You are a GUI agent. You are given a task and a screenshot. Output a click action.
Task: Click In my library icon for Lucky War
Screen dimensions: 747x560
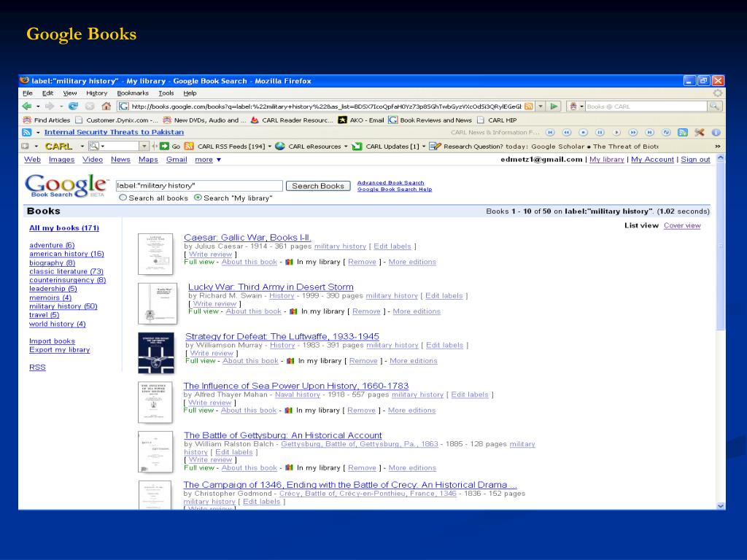click(293, 311)
